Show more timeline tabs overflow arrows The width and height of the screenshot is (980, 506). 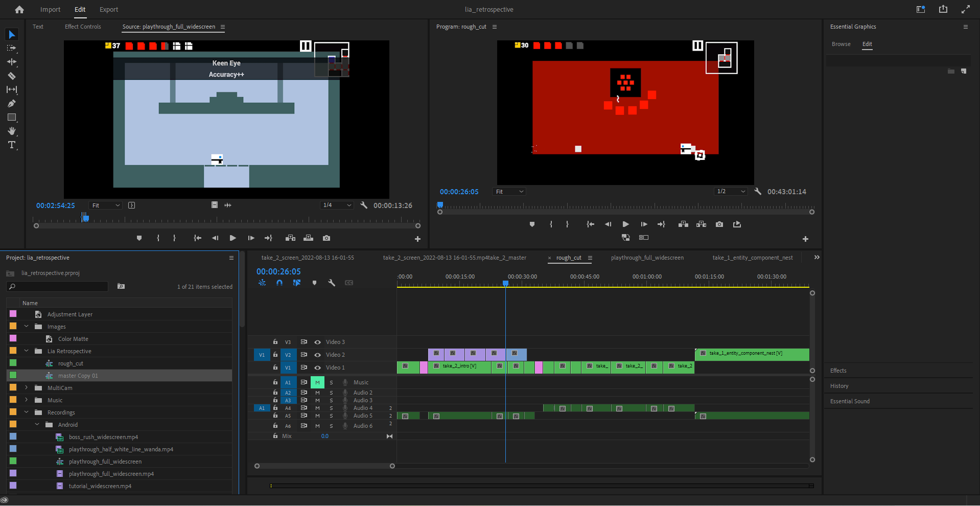click(x=816, y=257)
